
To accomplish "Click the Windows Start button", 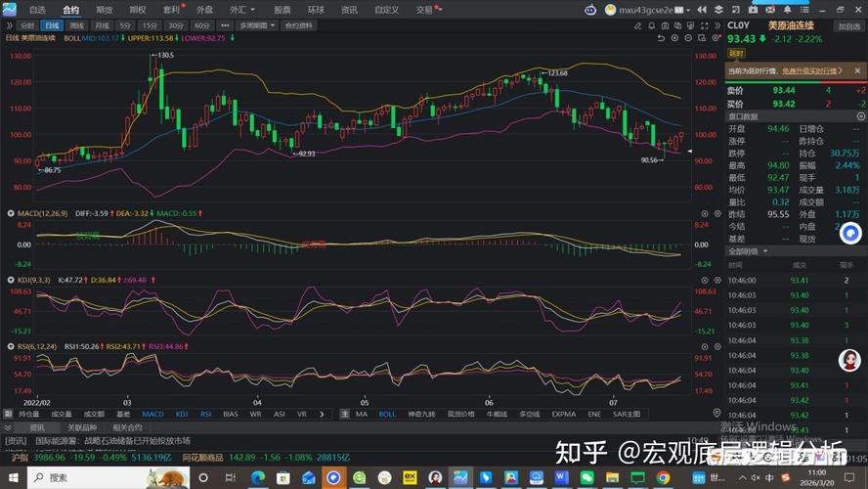I will click(14, 477).
